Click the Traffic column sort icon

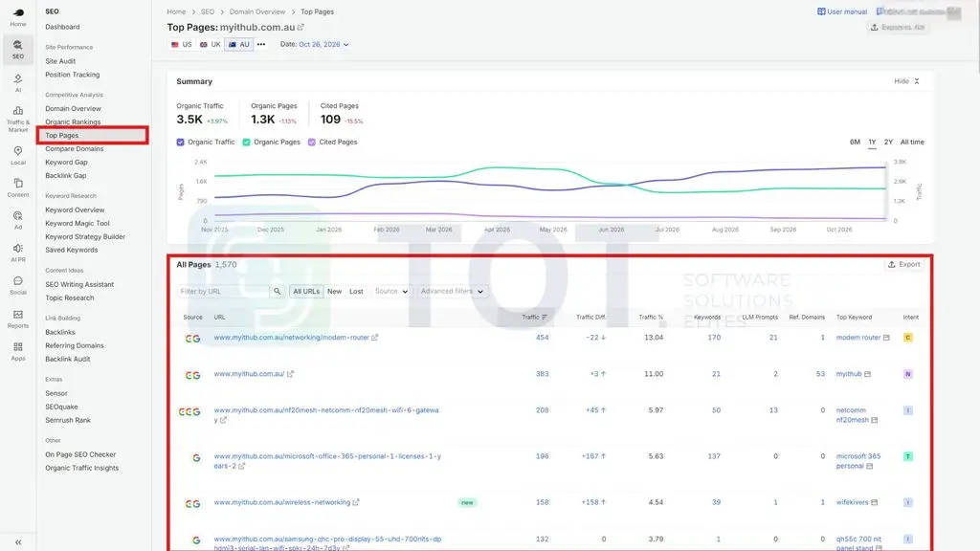545,318
